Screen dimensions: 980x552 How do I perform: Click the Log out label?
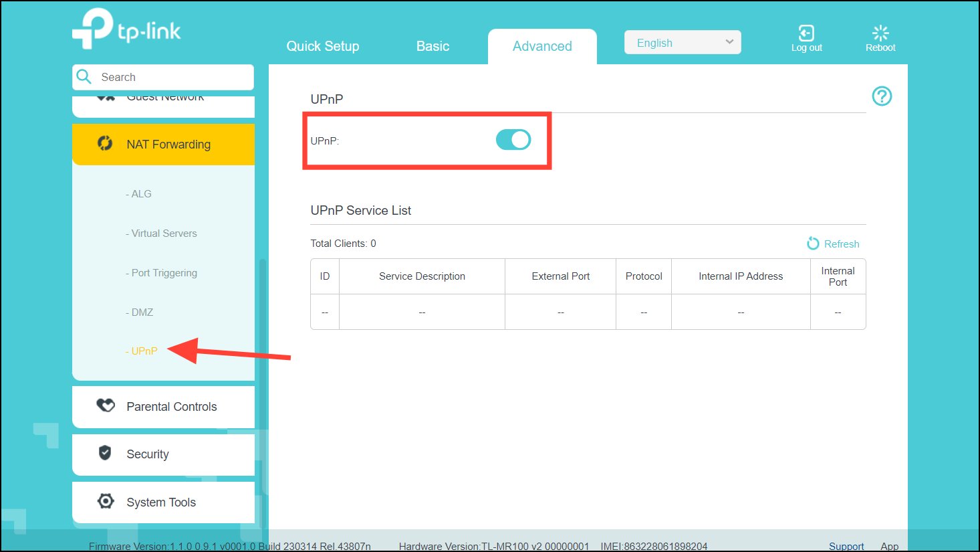tap(806, 48)
